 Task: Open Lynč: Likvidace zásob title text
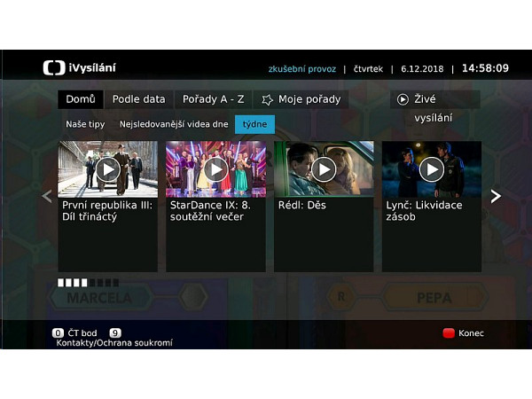coord(424,211)
